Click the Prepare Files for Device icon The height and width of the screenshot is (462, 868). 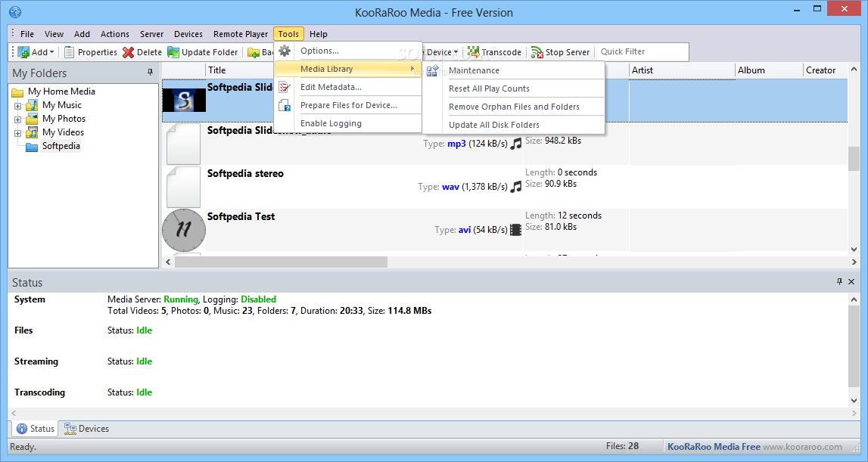coord(285,105)
